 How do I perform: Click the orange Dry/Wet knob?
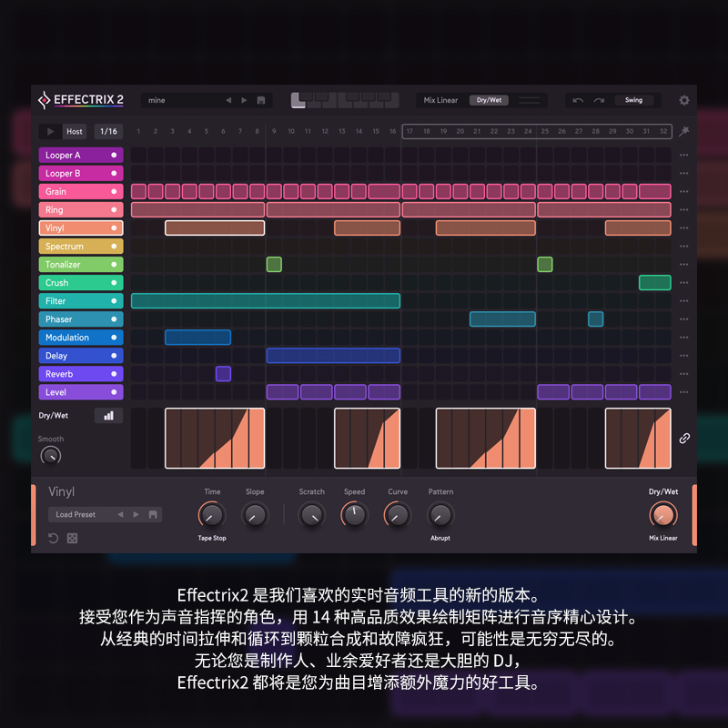coord(663,515)
